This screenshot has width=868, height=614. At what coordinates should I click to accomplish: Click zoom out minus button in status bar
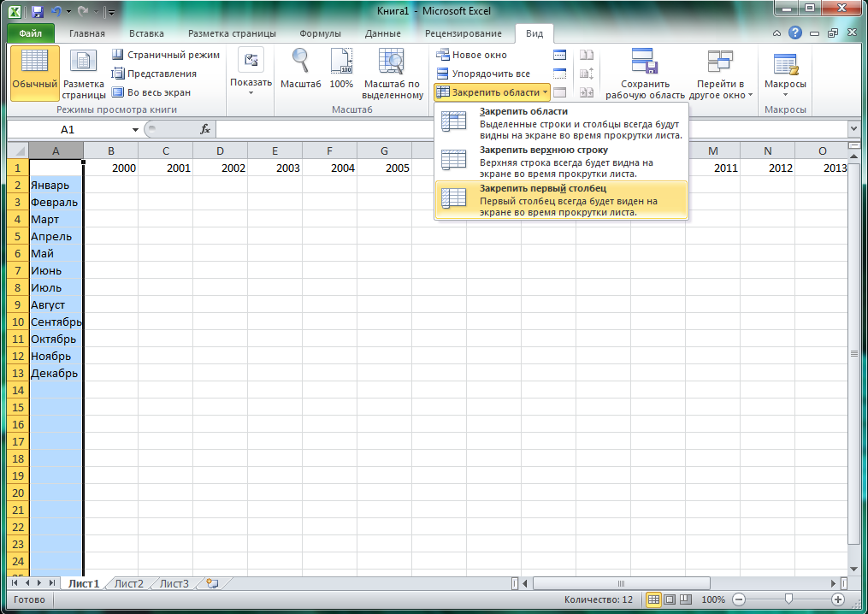[739, 599]
